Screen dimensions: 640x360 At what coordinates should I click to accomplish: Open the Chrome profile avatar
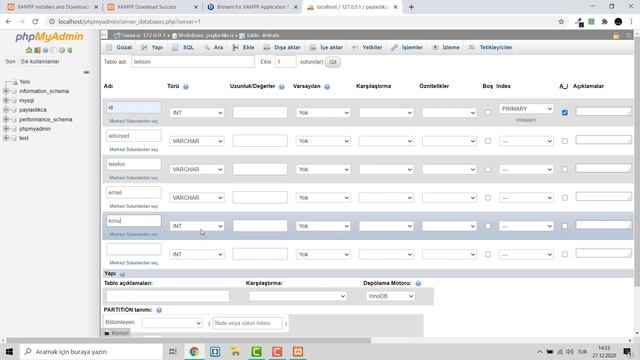click(618, 22)
